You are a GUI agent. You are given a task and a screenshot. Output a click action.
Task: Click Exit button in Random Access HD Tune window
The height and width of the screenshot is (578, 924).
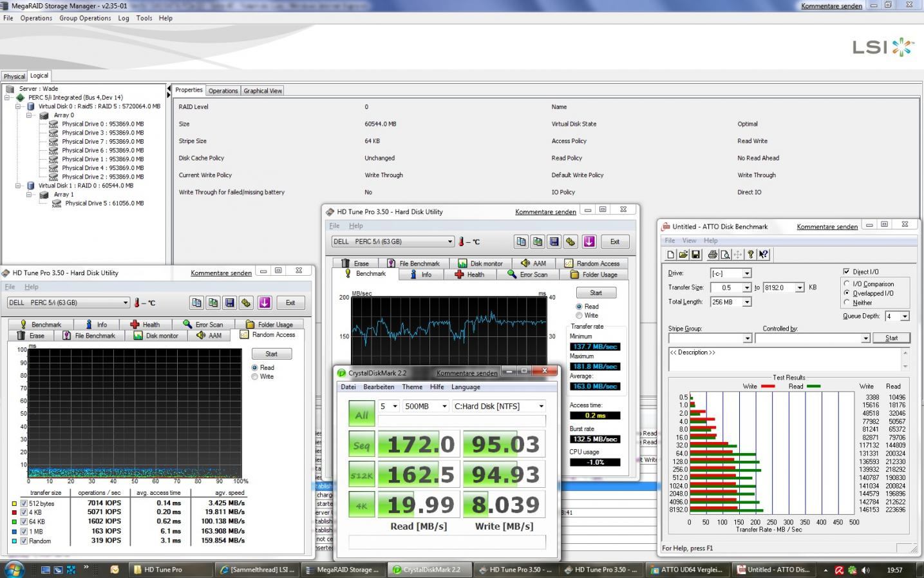coord(290,302)
